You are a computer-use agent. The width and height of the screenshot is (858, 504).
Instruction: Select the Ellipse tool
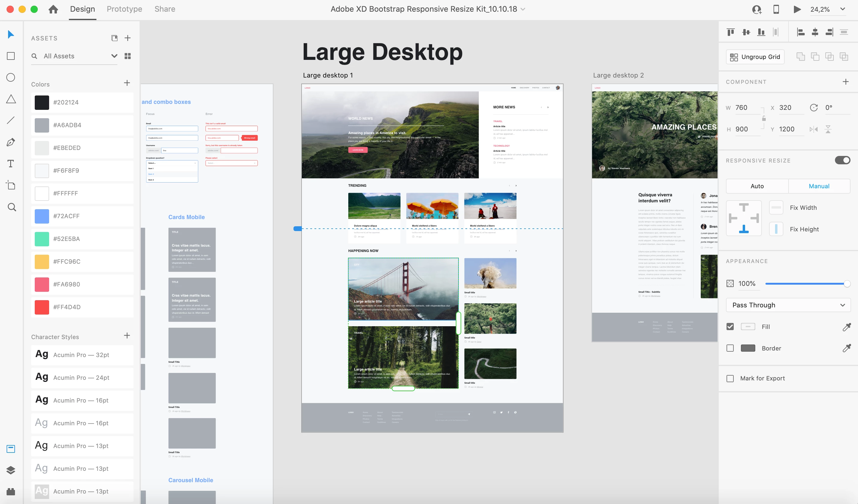(x=11, y=78)
